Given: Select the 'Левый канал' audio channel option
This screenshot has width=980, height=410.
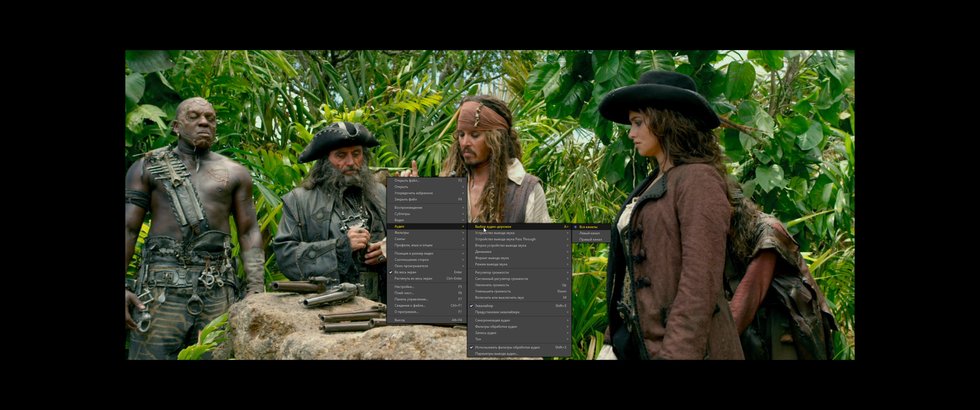Looking at the screenshot, I should click(589, 233).
